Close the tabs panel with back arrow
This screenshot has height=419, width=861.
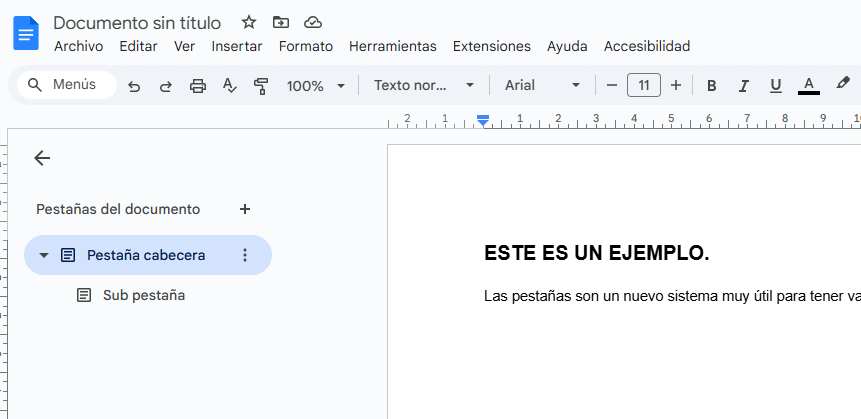click(x=42, y=158)
